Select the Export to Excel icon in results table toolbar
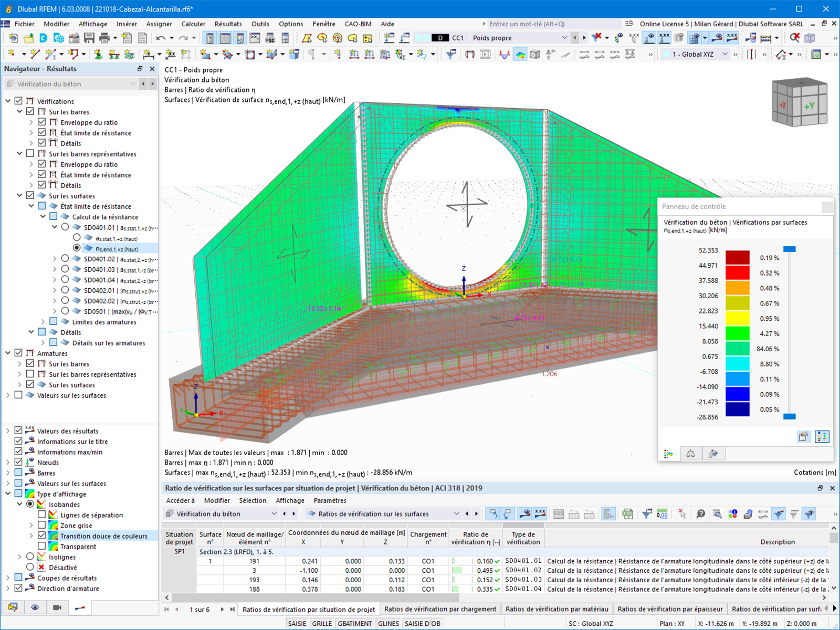 click(x=627, y=513)
